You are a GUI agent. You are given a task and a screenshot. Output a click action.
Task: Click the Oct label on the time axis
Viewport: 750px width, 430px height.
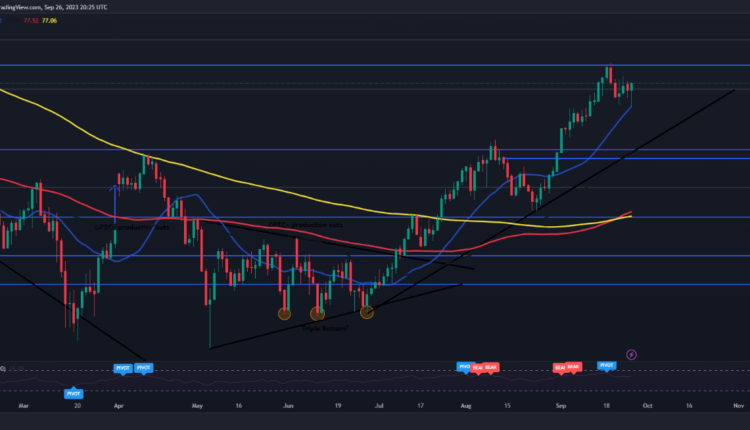(x=649, y=407)
